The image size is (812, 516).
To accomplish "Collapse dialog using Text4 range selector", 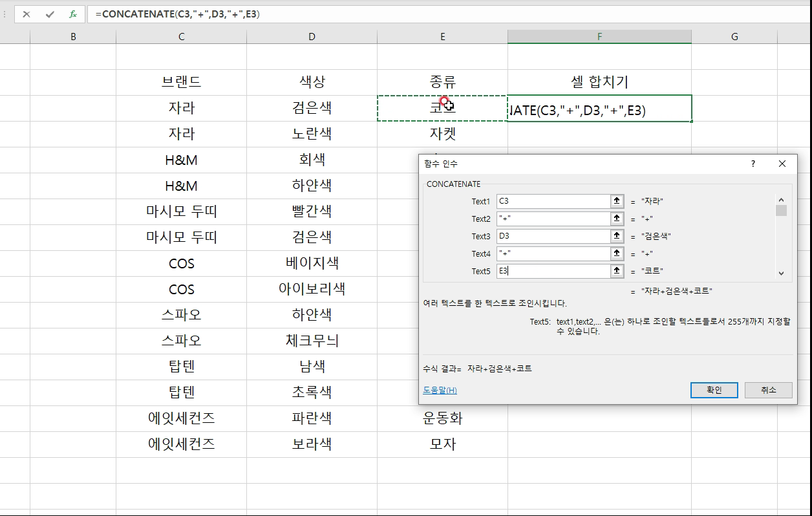I will 617,253.
